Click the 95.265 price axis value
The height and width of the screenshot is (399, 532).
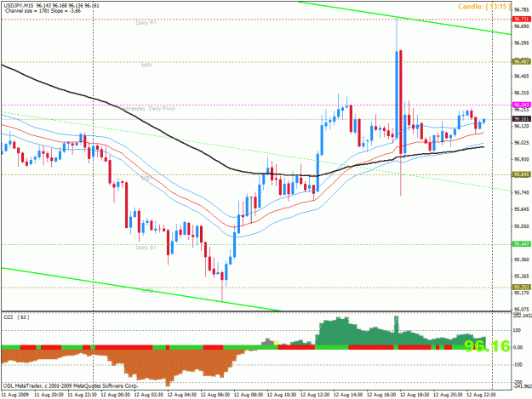click(522, 276)
